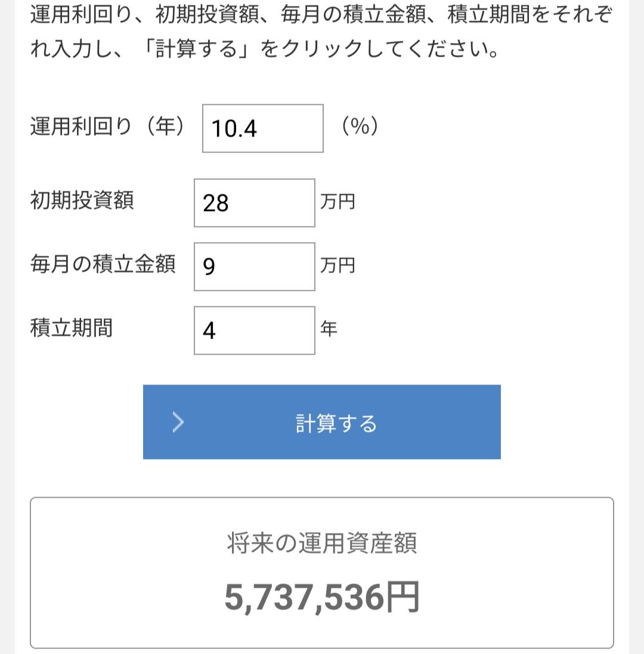
Task: Focus the 毎月の積立金額 input showing 9
Action: click(x=255, y=266)
